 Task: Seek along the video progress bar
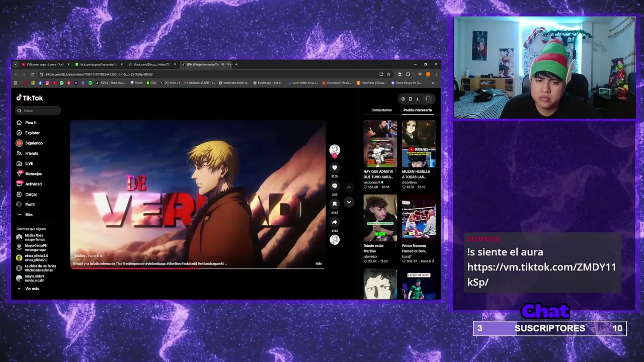tap(197, 268)
